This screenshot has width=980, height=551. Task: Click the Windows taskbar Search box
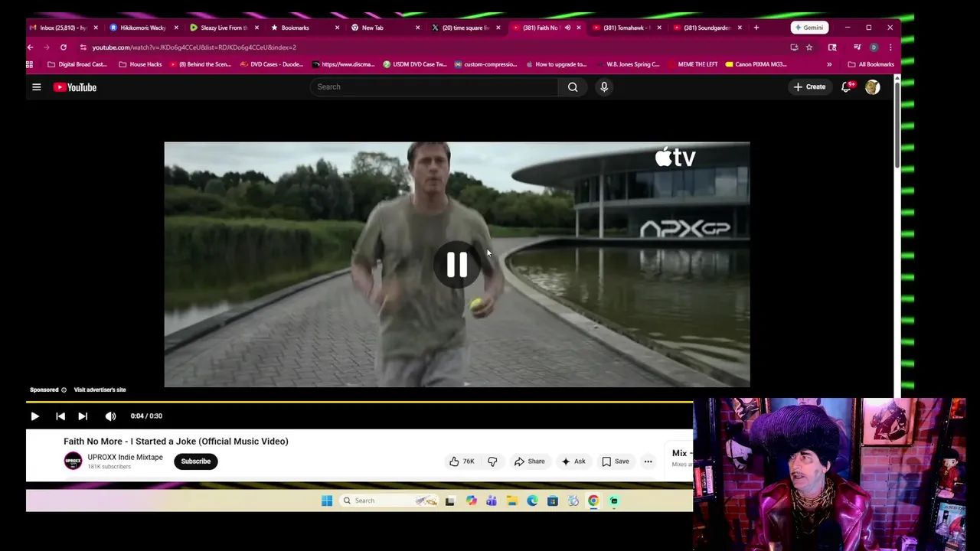point(390,501)
